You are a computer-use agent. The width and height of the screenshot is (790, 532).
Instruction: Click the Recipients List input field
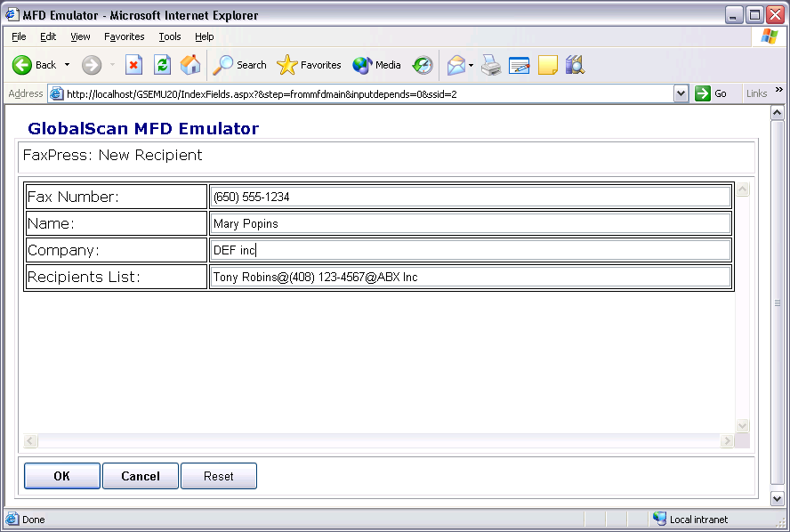tap(471, 277)
